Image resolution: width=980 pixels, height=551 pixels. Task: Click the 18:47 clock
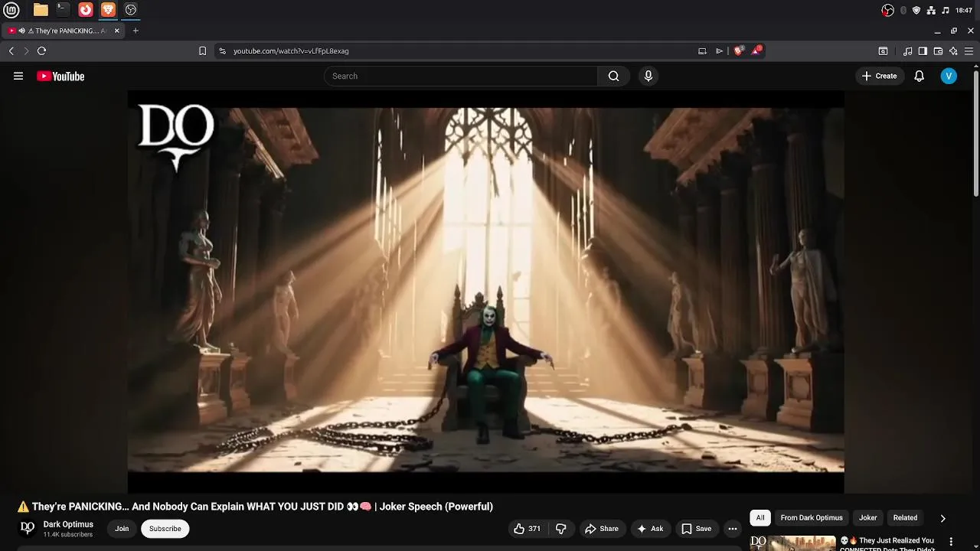964,10
